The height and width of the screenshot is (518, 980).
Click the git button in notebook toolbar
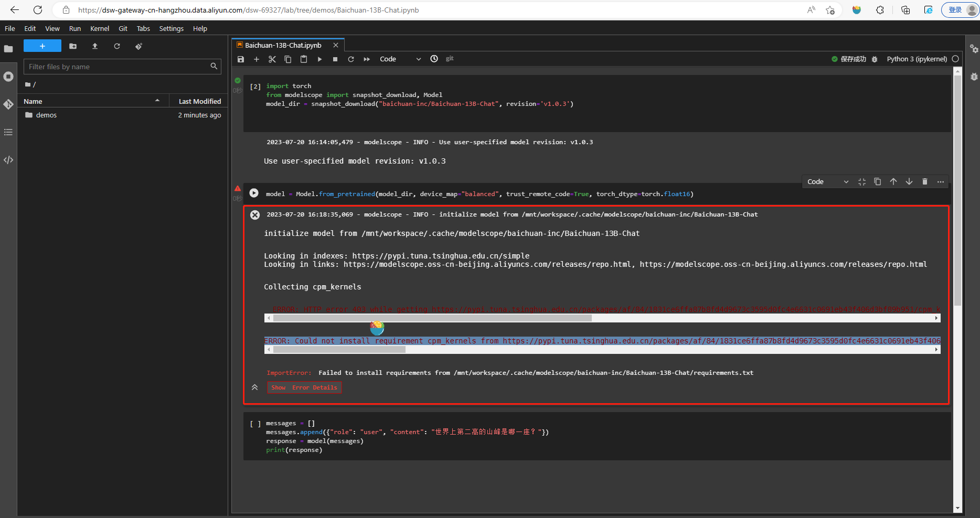pos(450,59)
